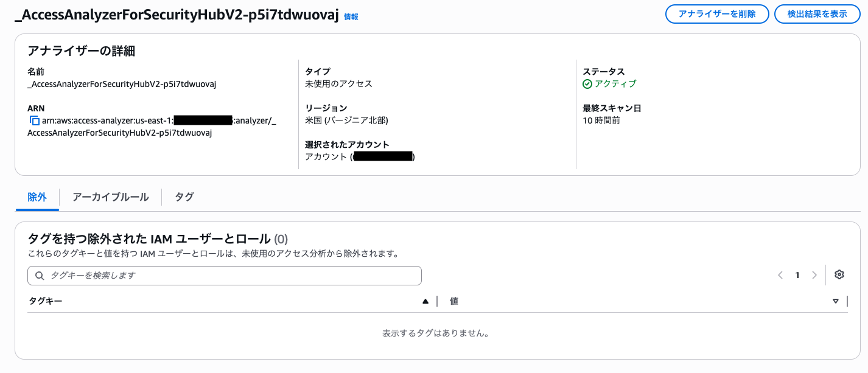Sort by 値 column arrow
The height and width of the screenshot is (373, 868).
836,301
